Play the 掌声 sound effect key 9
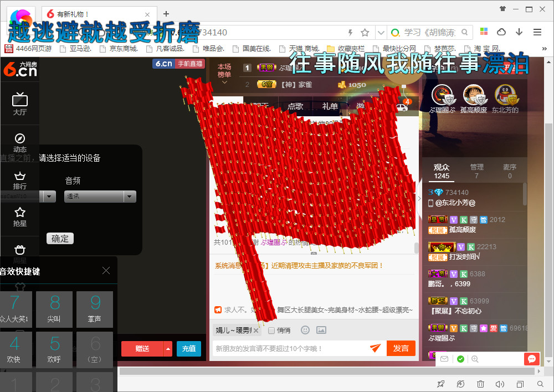This screenshot has width=554, height=392. click(x=95, y=310)
